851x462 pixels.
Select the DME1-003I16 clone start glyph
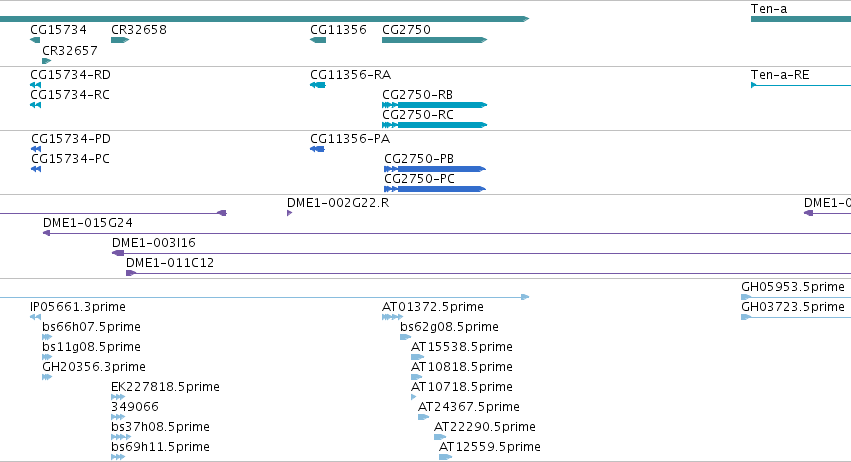(118, 253)
